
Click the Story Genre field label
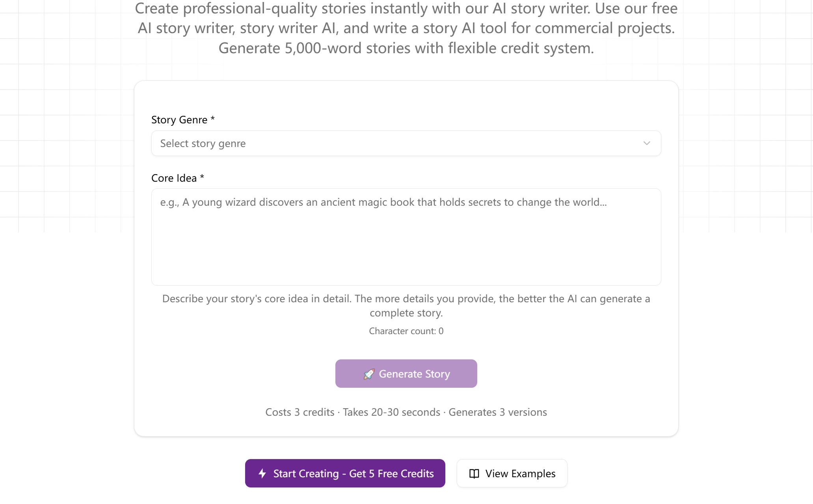point(179,120)
